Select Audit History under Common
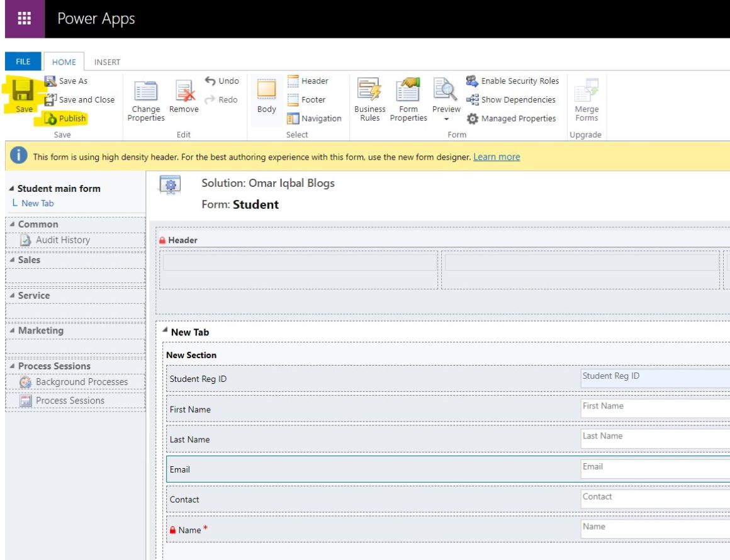Viewport: 730px width, 560px height. click(63, 240)
